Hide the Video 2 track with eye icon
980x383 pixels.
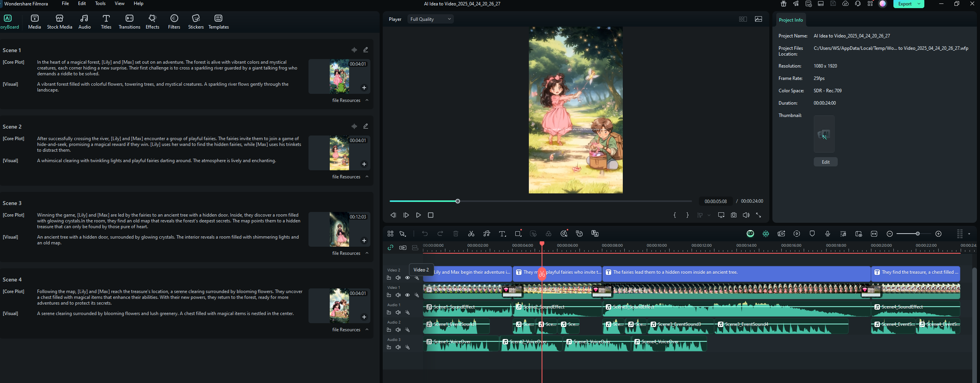pyautogui.click(x=407, y=278)
